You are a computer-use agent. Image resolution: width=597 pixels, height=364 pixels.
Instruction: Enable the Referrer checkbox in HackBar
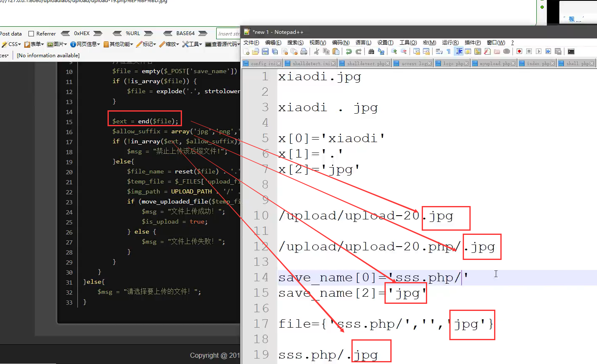click(x=31, y=33)
